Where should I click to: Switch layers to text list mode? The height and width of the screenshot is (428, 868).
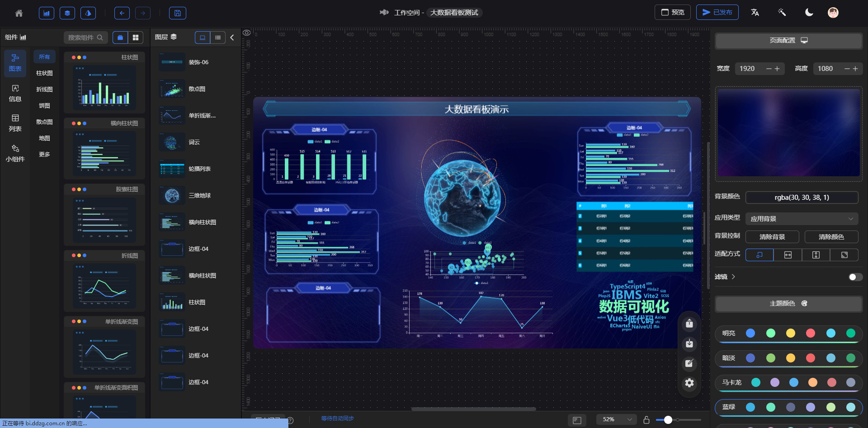[217, 38]
